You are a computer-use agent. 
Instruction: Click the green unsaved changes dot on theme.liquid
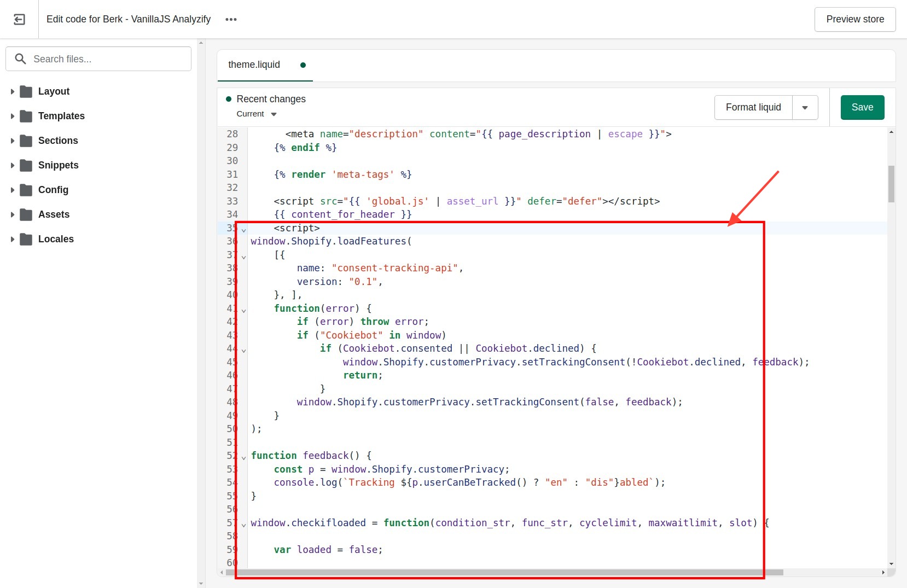[303, 65]
